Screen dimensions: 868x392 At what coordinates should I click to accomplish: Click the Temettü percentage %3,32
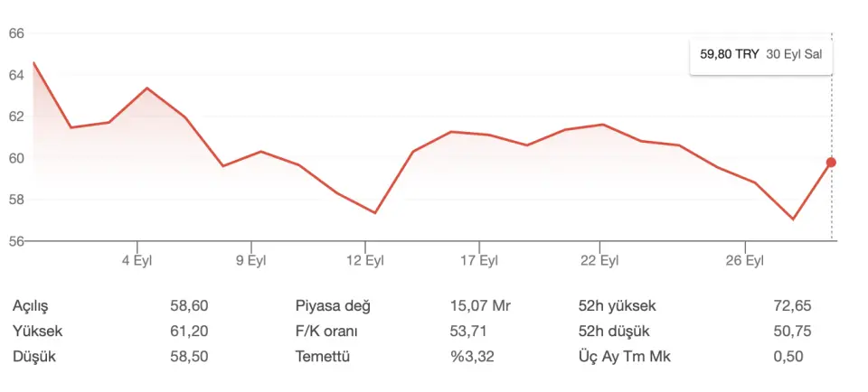472,357
